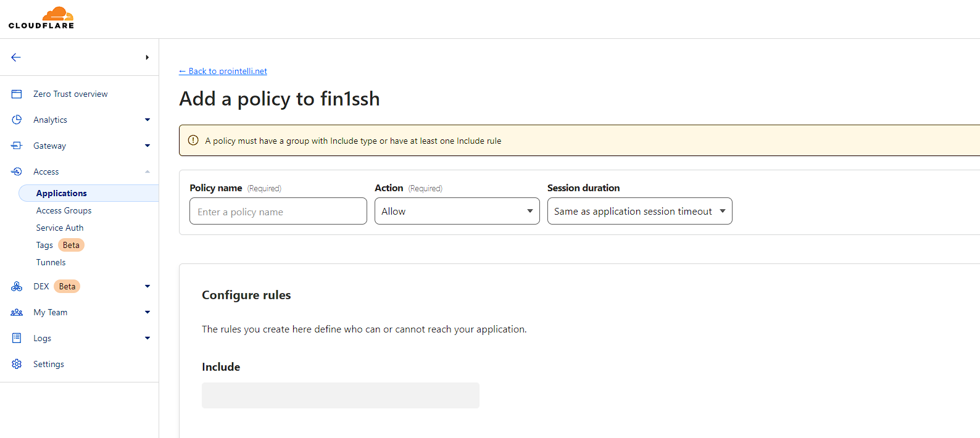Click the Gateway icon in sidebar
Screen dimensions: 980x438
tap(17, 146)
